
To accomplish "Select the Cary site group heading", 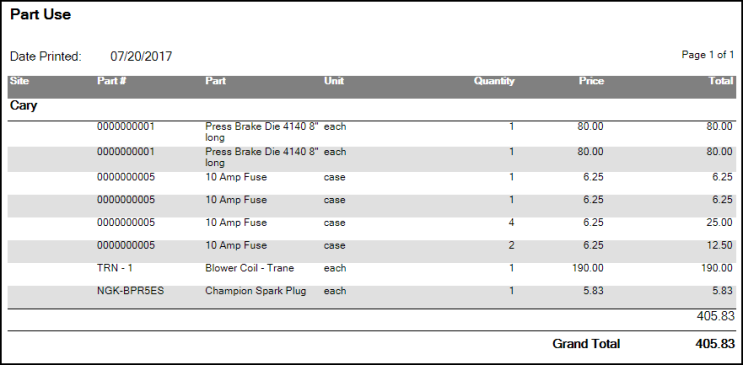I will click(x=23, y=106).
